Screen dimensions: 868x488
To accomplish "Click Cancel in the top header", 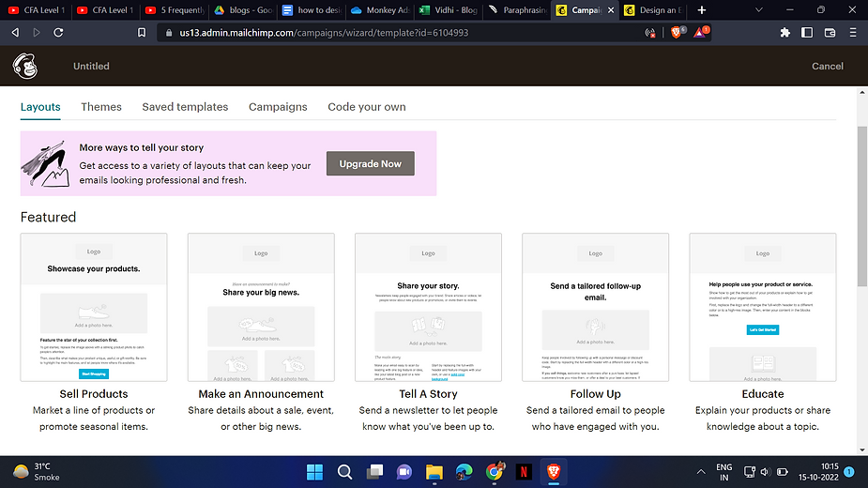I will (x=827, y=67).
